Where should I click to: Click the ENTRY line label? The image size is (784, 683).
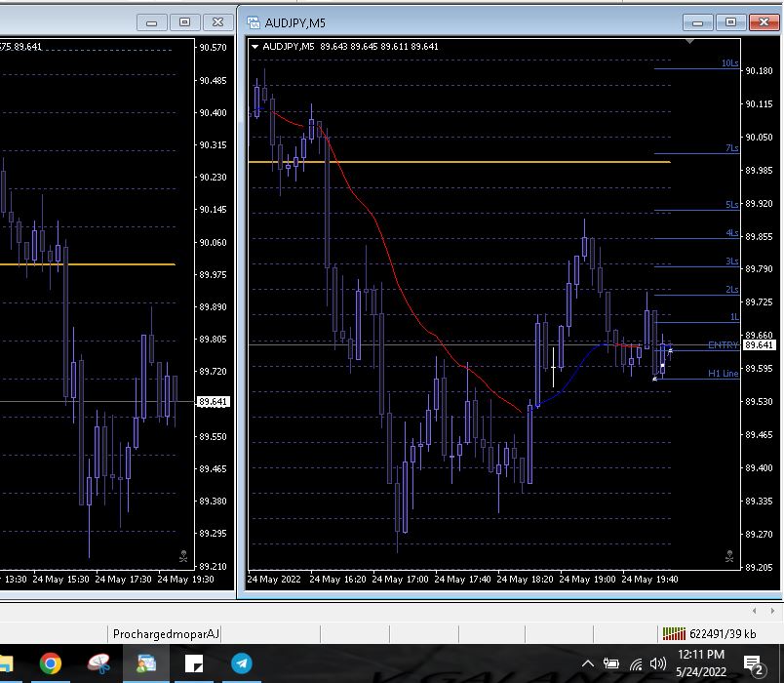coord(723,345)
